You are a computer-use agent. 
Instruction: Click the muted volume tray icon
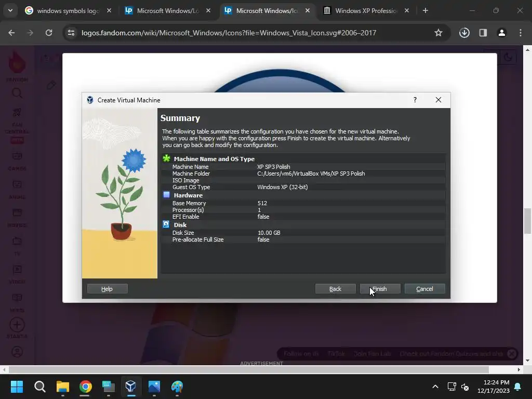click(465, 387)
